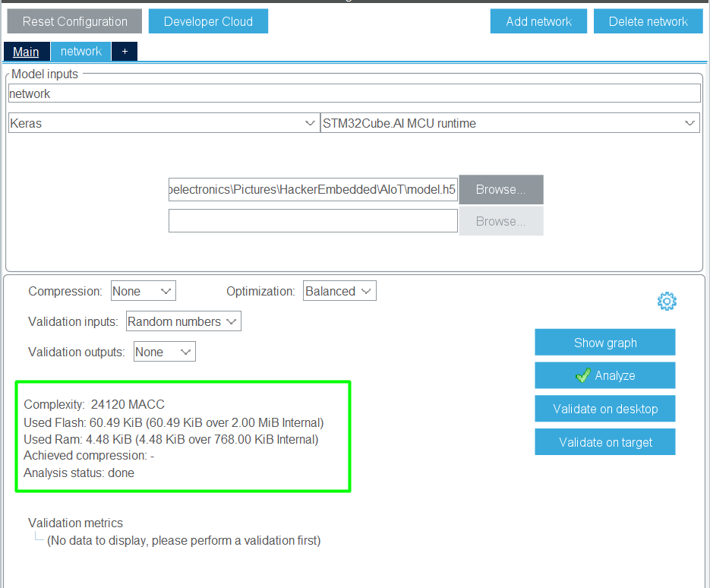Change the Optimization Balanced dropdown
Viewport: 710px width, 588px height.
click(x=339, y=291)
